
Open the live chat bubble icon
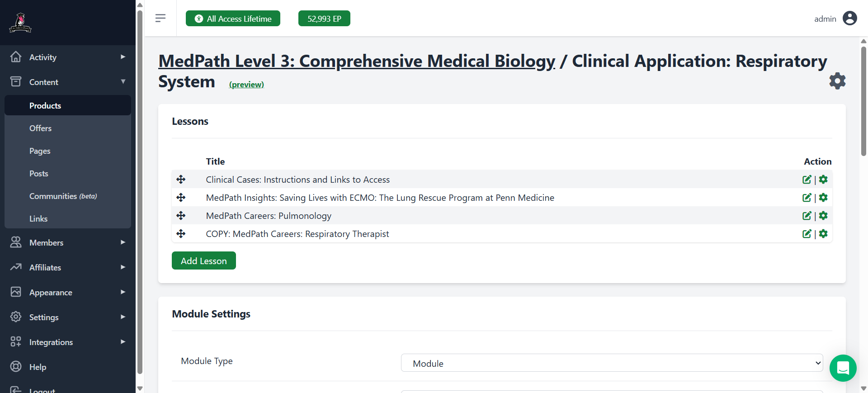pyautogui.click(x=843, y=368)
